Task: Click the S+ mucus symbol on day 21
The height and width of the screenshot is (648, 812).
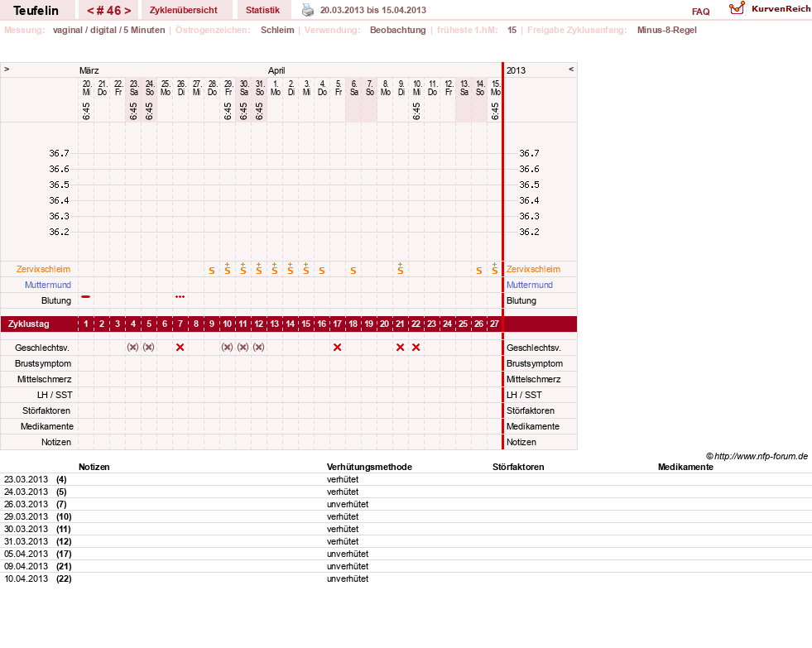Action: [x=401, y=269]
